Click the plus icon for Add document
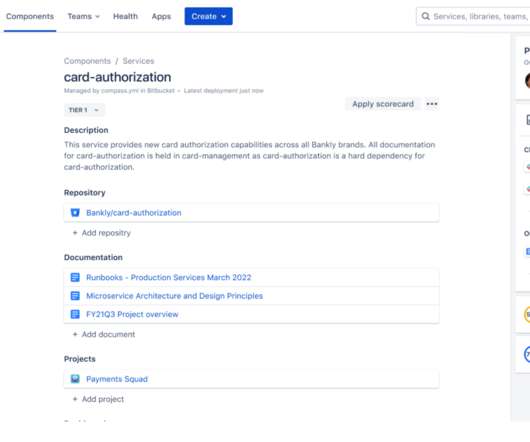Viewport: 530px width, 442px height. pos(75,334)
